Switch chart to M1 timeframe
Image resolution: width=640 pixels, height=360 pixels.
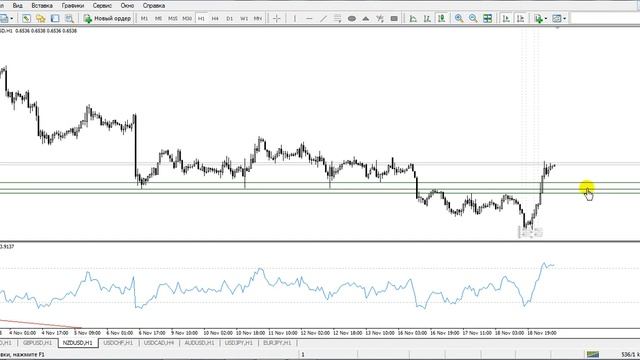(144, 18)
